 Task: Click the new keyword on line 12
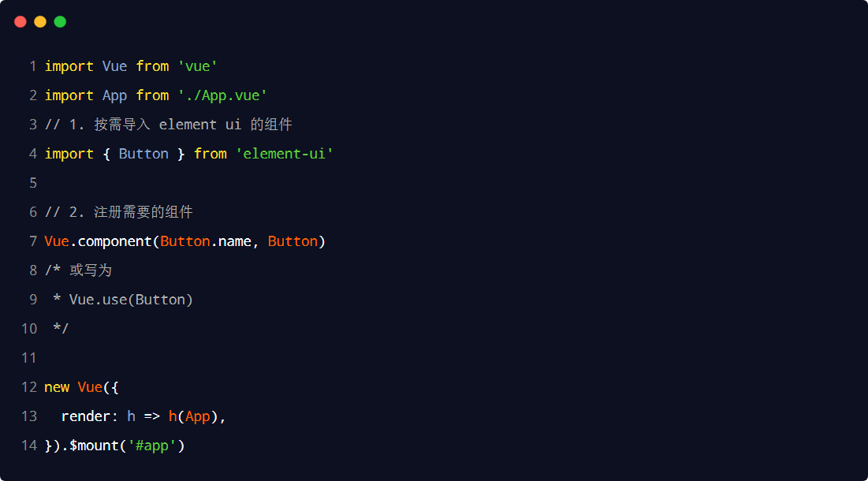click(x=57, y=387)
